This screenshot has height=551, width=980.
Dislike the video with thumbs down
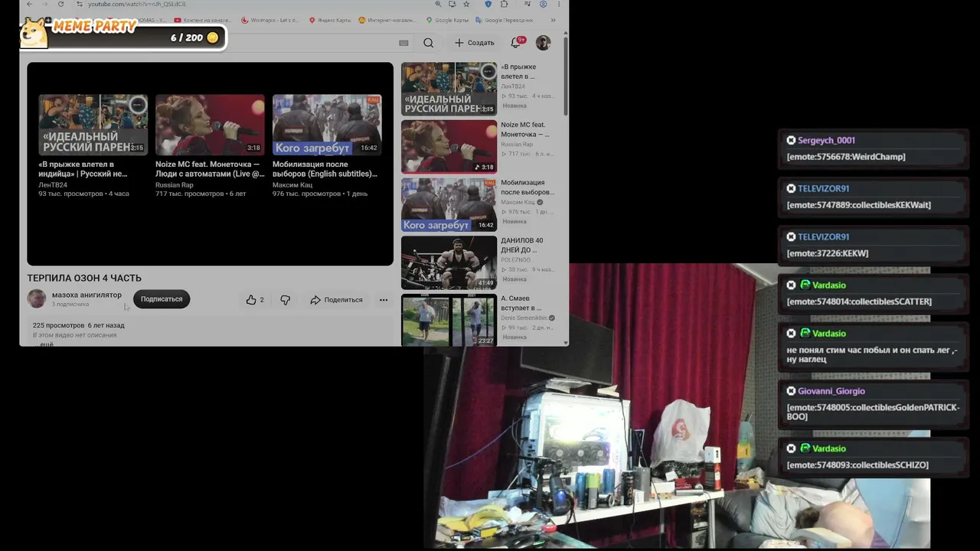click(285, 300)
